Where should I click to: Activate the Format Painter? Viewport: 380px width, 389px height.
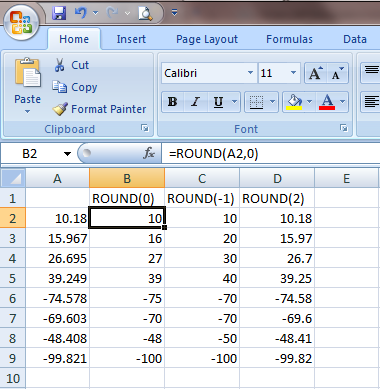coord(99,109)
